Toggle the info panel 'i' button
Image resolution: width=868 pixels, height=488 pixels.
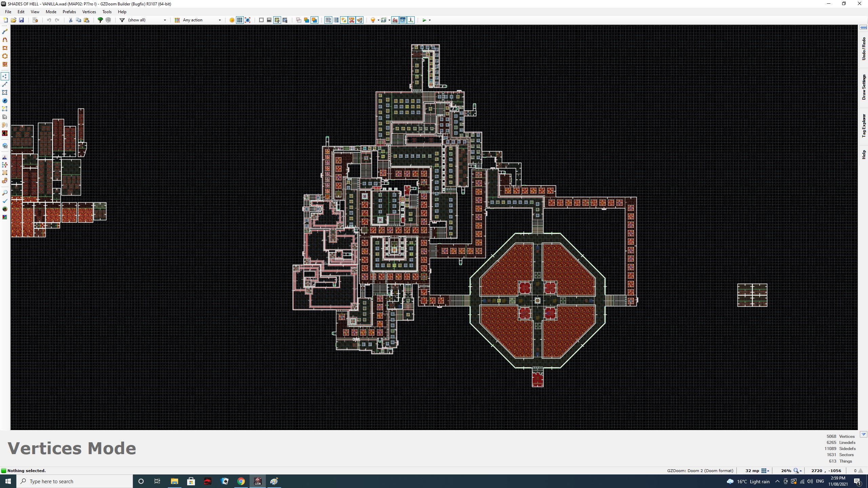pyautogui.click(x=411, y=20)
